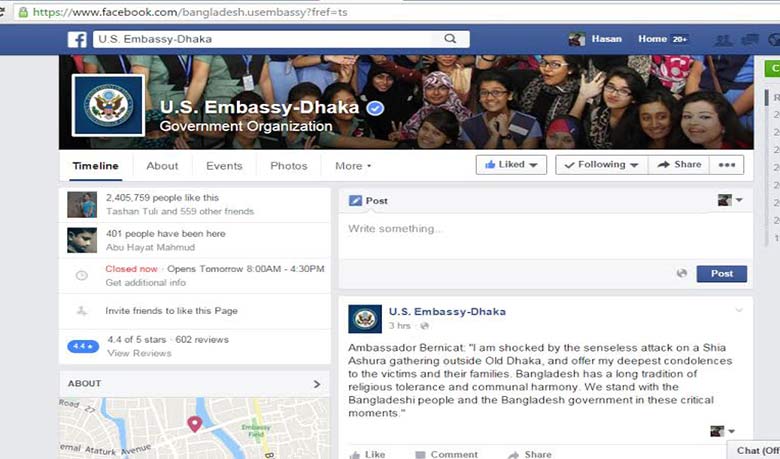This screenshot has width=780, height=459.
Task: Click the search magnifier icon
Action: coord(450,39)
